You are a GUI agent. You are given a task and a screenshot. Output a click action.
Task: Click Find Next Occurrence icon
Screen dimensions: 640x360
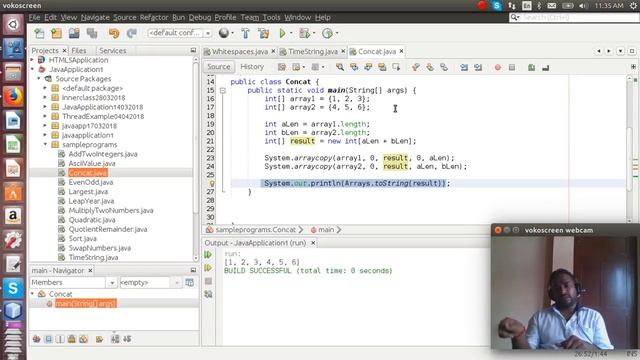point(368,67)
